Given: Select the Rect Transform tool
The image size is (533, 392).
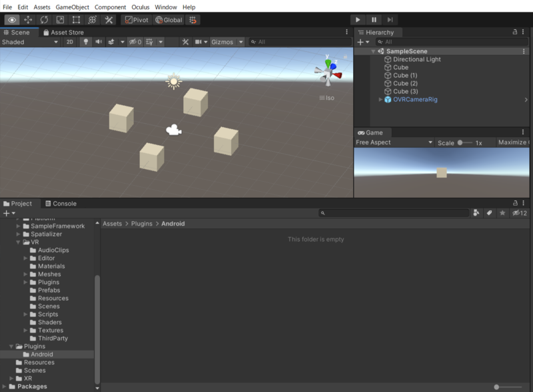Looking at the screenshot, I should pos(76,20).
